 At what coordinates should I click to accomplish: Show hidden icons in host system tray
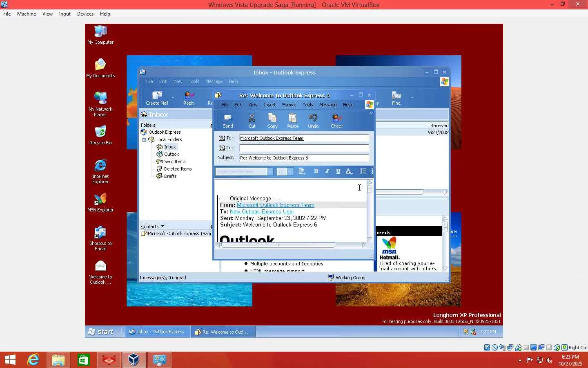coord(520,360)
